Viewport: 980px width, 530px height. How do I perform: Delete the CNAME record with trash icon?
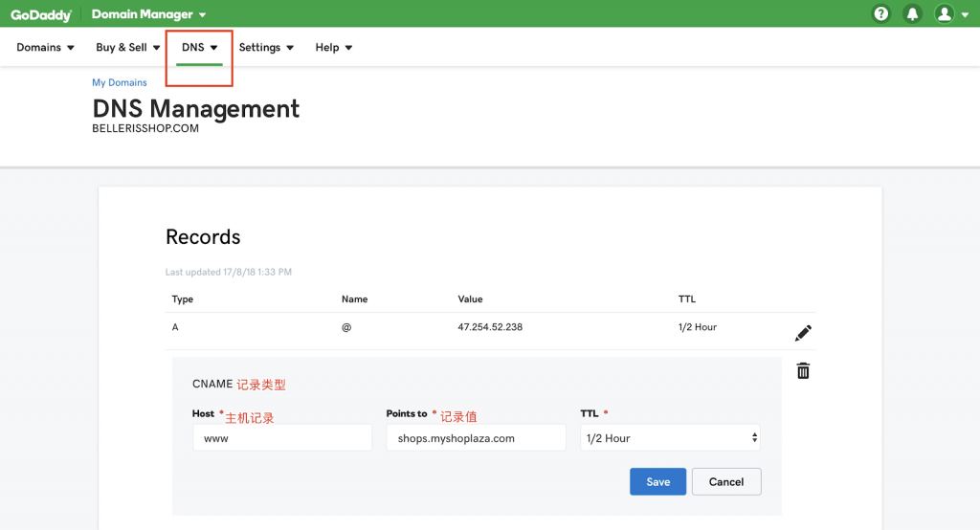click(803, 370)
